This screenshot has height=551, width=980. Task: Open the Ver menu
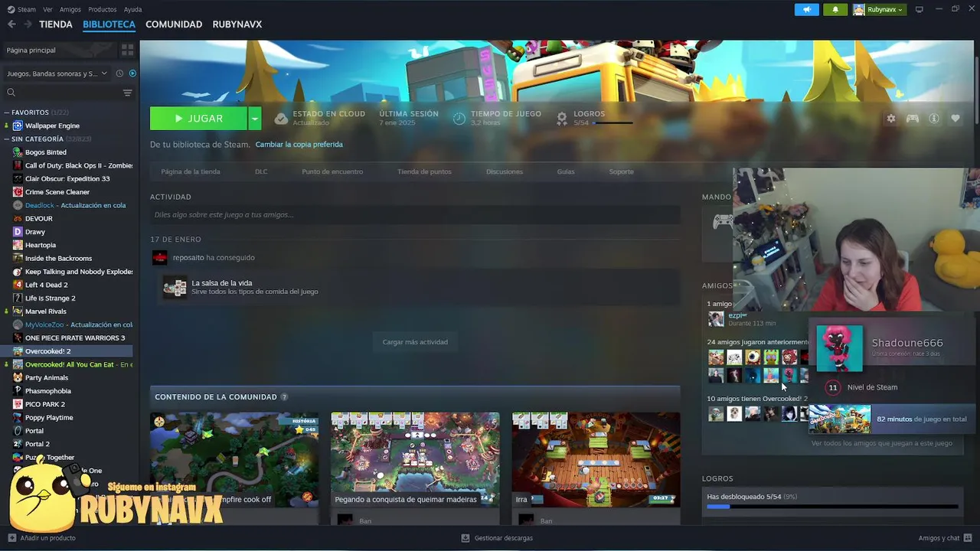click(x=47, y=9)
